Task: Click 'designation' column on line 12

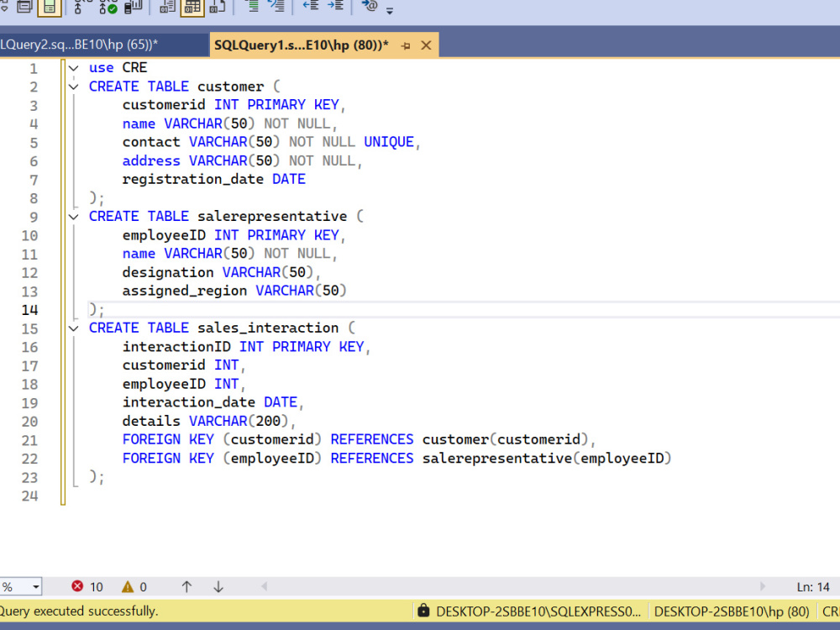Action: coord(168,272)
